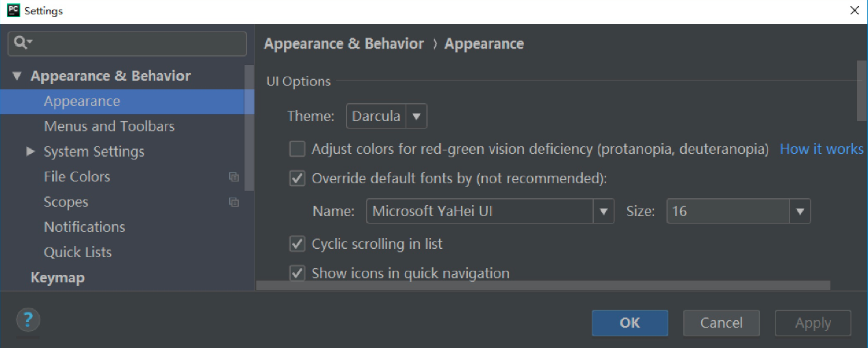Click the PyCharm icon in title bar
This screenshot has width=868, height=348.
12,10
